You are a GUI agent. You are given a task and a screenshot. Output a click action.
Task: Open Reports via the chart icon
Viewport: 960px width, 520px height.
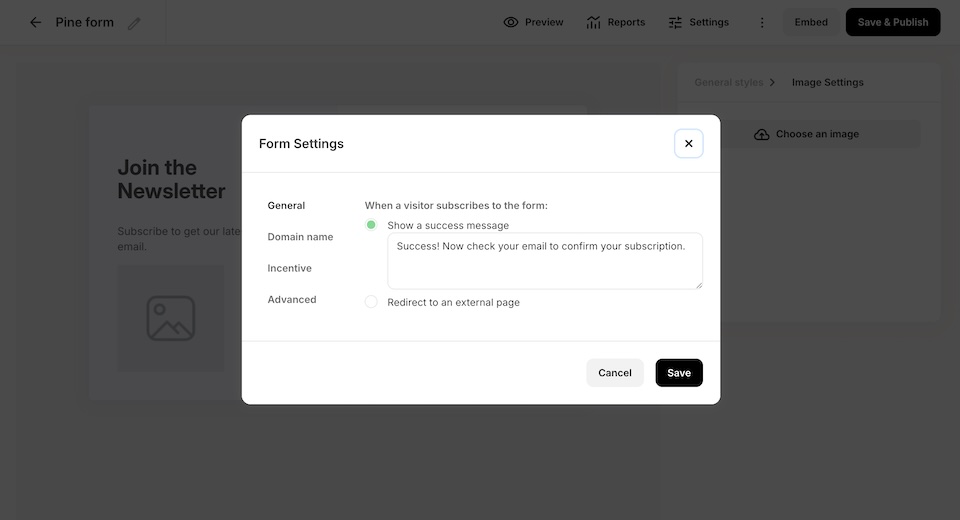point(594,22)
